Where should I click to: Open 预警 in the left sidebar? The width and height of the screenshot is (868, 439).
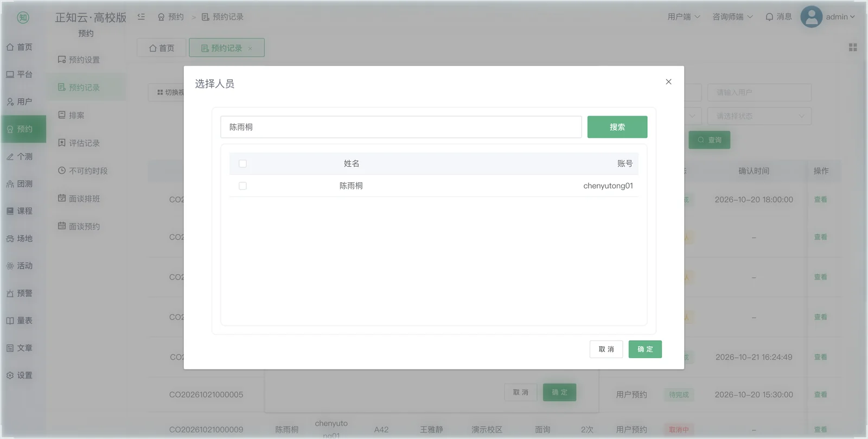click(20, 293)
